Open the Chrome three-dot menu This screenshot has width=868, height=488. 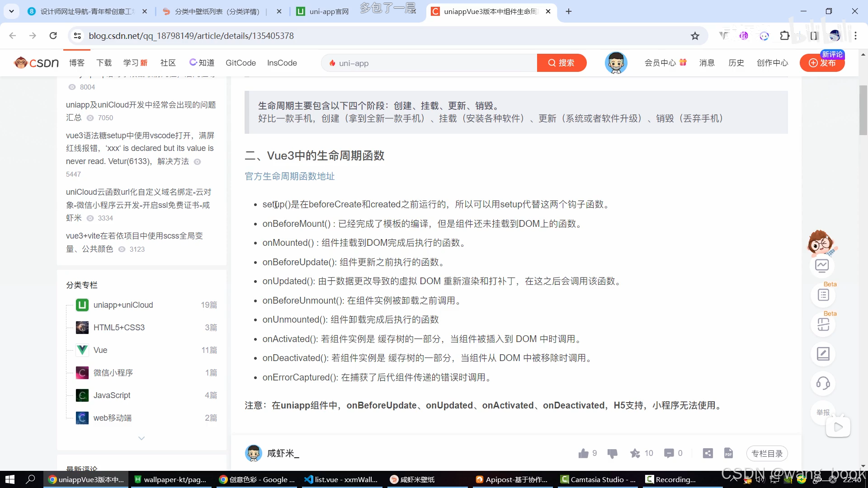(x=855, y=36)
